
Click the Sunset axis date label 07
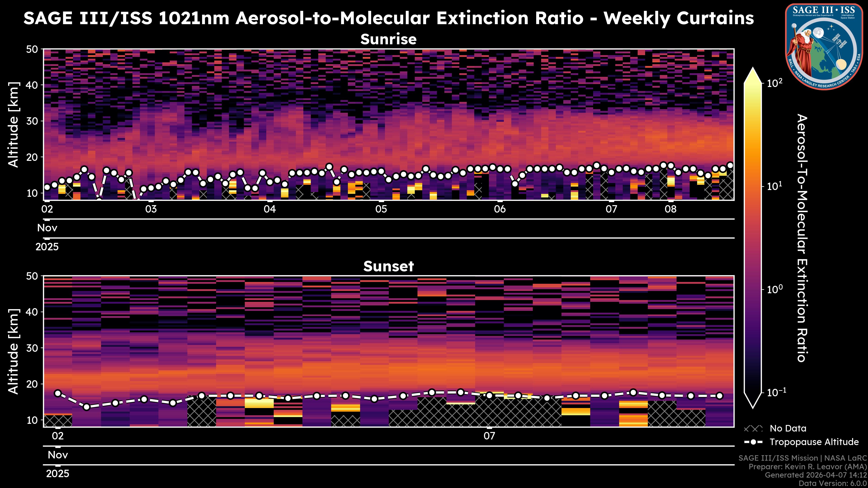click(489, 436)
